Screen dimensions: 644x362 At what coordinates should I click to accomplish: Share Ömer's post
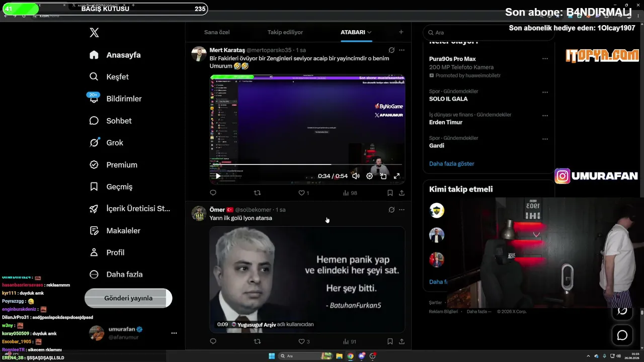pyautogui.click(x=401, y=341)
